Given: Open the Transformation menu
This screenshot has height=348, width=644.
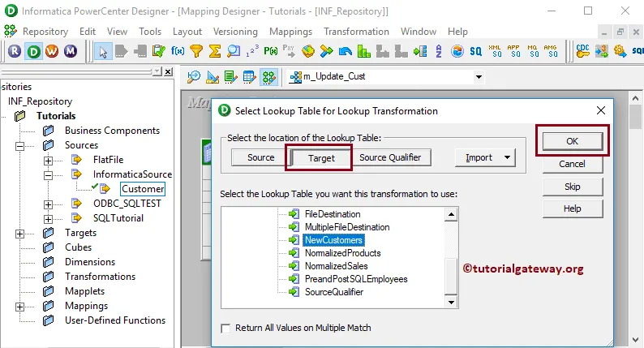Looking at the screenshot, I should coord(356,32).
